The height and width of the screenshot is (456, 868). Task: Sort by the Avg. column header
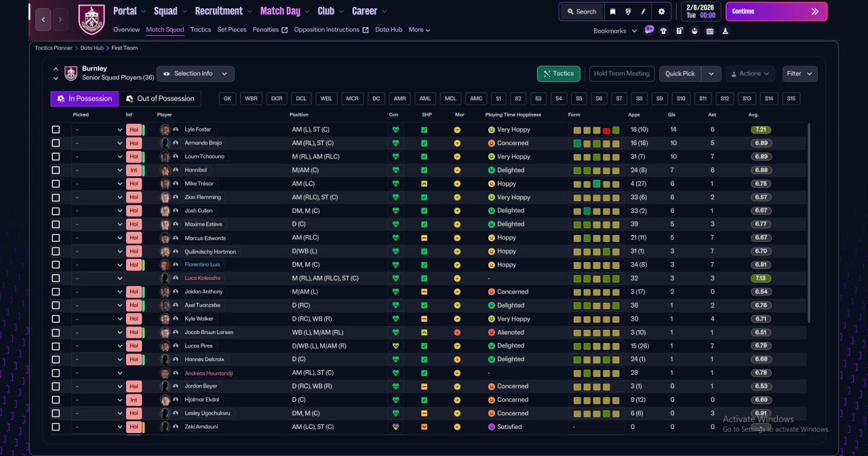tap(753, 115)
